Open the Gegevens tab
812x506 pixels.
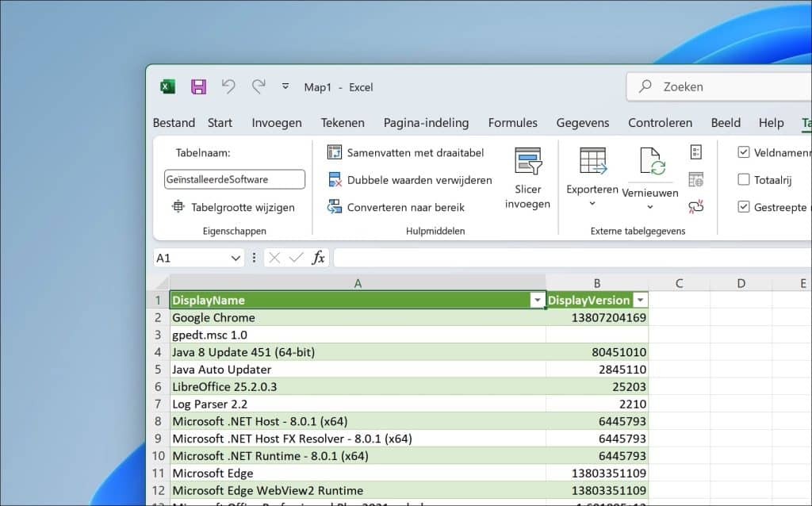pyautogui.click(x=583, y=123)
